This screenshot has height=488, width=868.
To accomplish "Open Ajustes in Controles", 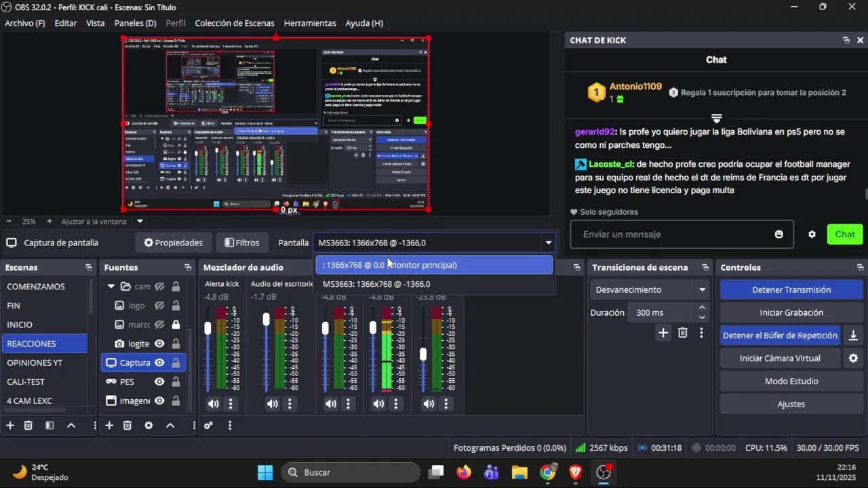I will [x=791, y=404].
